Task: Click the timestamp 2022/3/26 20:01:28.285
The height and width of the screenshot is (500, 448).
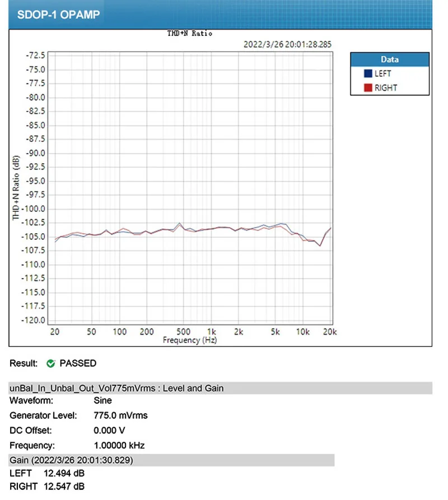Action: 287,44
